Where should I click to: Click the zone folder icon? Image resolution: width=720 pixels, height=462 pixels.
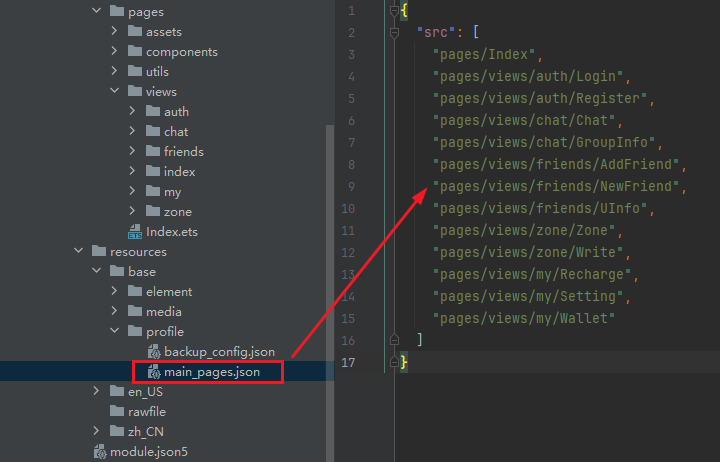153,211
